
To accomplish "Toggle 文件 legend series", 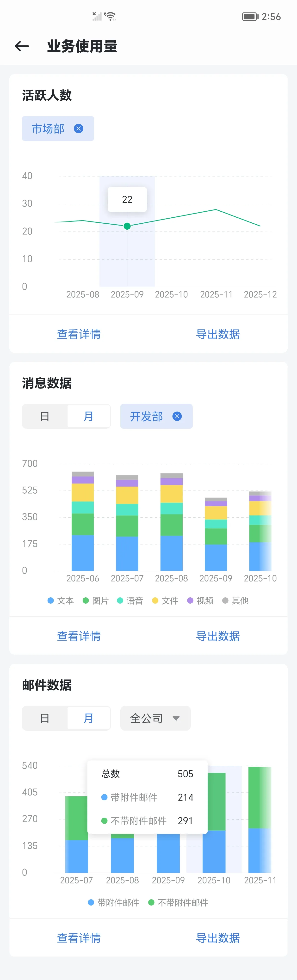I will [165, 601].
